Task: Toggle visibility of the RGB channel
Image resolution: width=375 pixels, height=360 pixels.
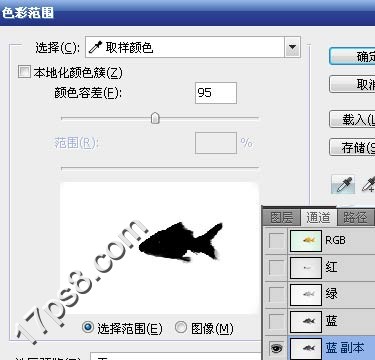Action: [x=276, y=240]
